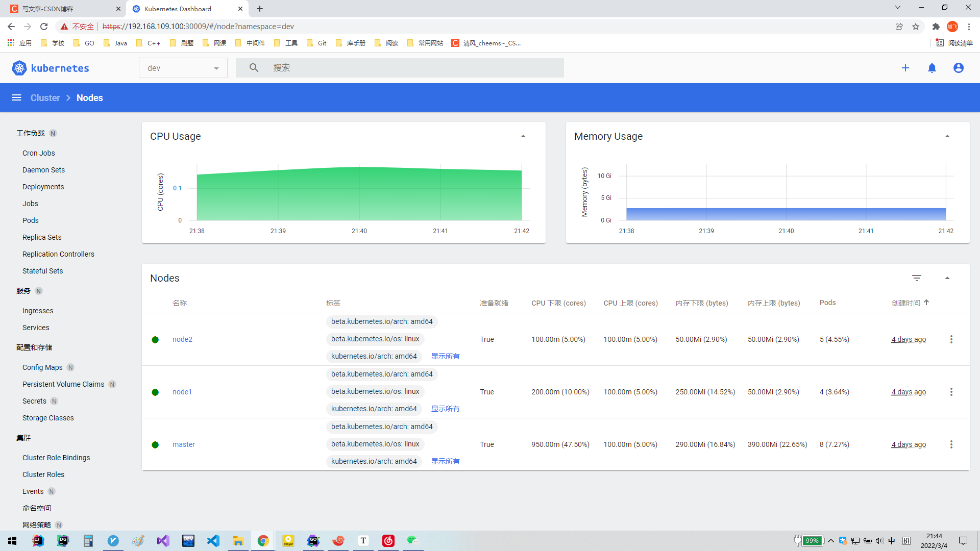Collapse the CPU Usage card

coord(523,136)
